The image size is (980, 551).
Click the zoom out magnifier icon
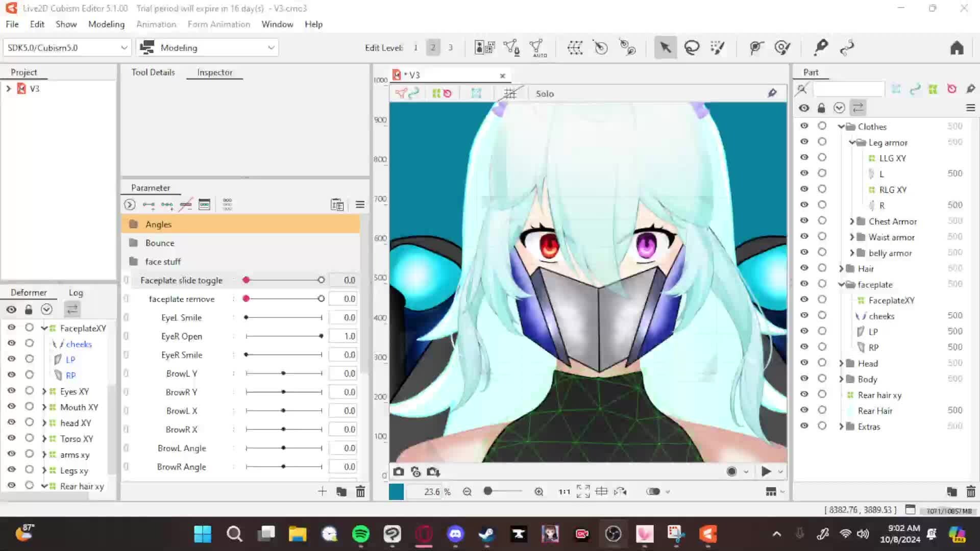pos(467,491)
